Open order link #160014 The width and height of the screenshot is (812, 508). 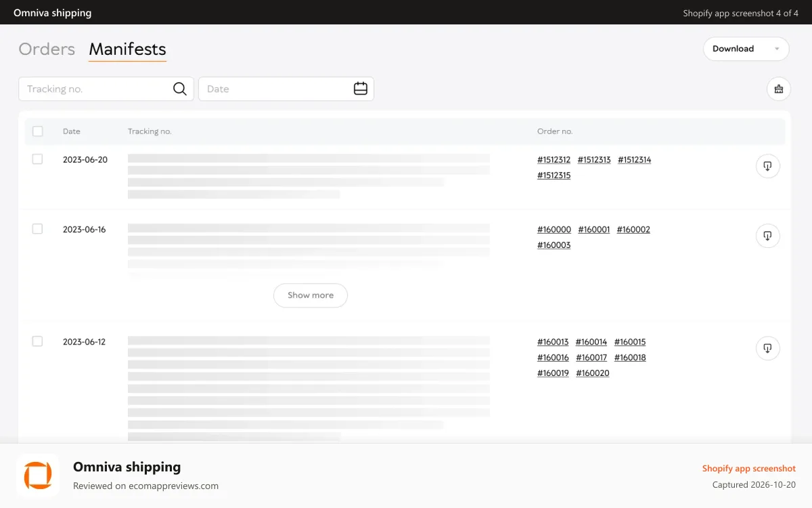591,342
